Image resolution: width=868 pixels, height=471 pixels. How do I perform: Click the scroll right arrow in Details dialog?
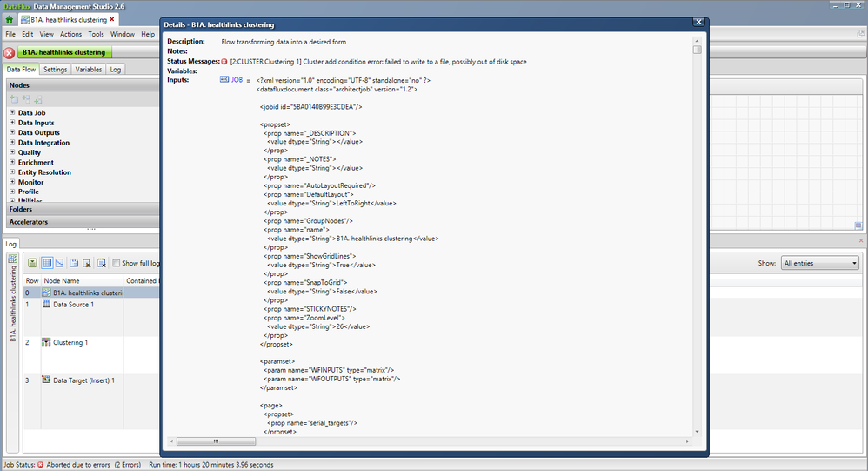[687, 441]
